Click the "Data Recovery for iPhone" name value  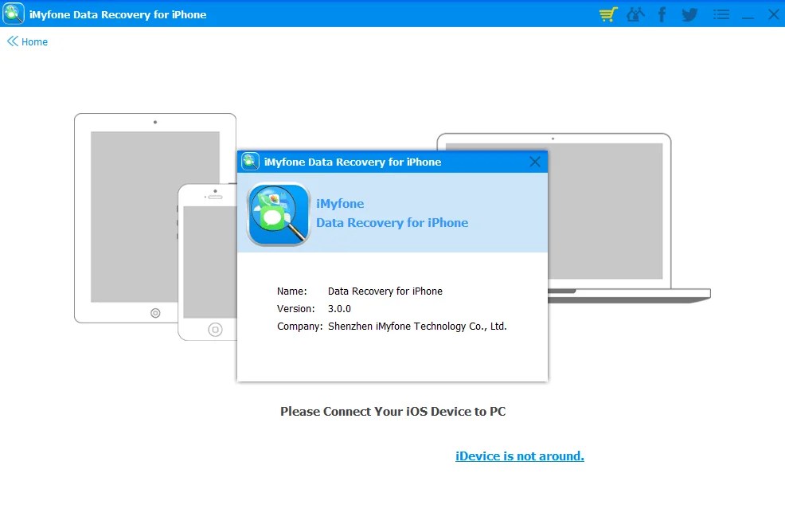[x=385, y=291]
